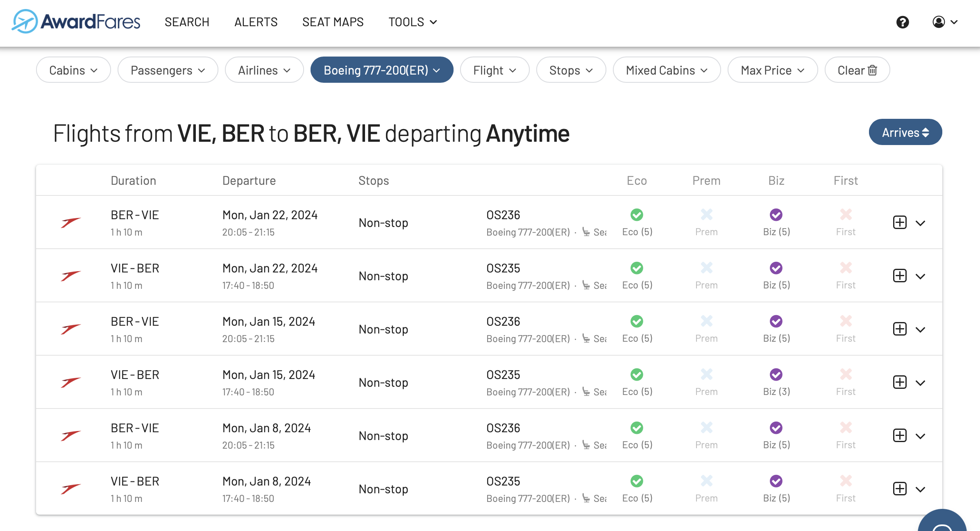The width and height of the screenshot is (980, 531).
Task: Open the help question mark icon
Action: click(902, 22)
